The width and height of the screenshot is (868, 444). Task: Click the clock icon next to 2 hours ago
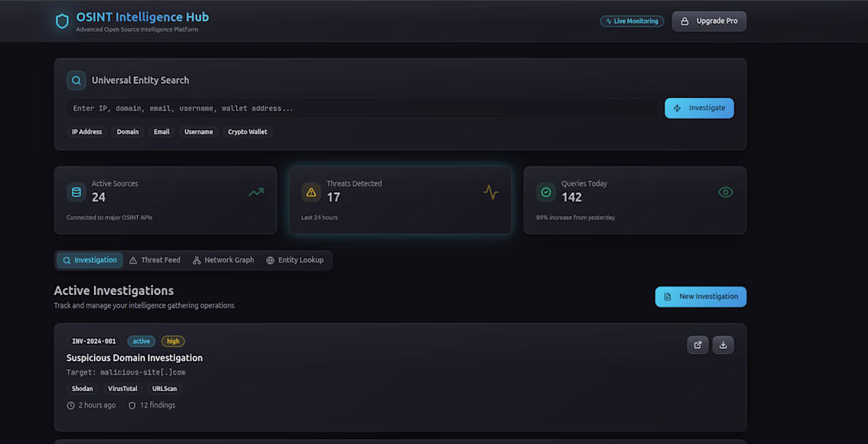71,405
